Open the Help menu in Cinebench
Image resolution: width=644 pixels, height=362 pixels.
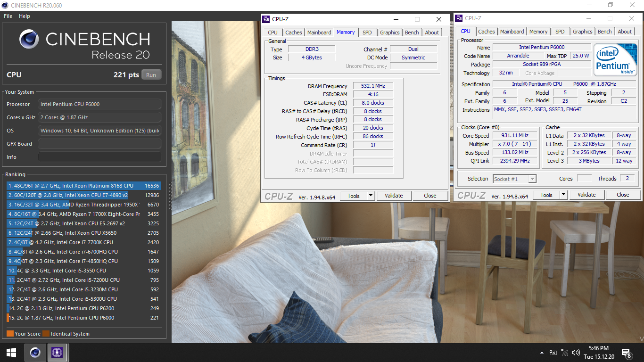[25, 16]
